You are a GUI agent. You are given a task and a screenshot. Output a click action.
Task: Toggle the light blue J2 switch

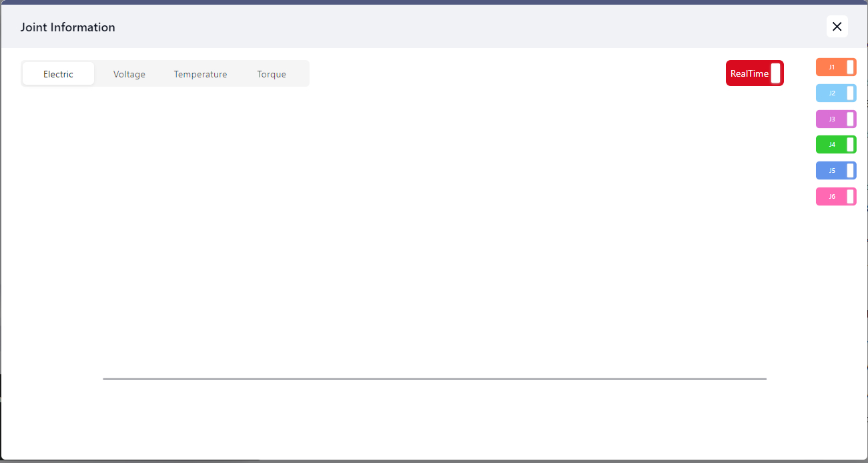point(835,93)
